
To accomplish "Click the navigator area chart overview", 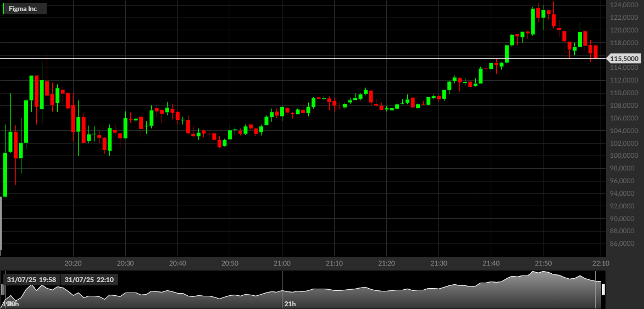I will pyautogui.click(x=303, y=290).
